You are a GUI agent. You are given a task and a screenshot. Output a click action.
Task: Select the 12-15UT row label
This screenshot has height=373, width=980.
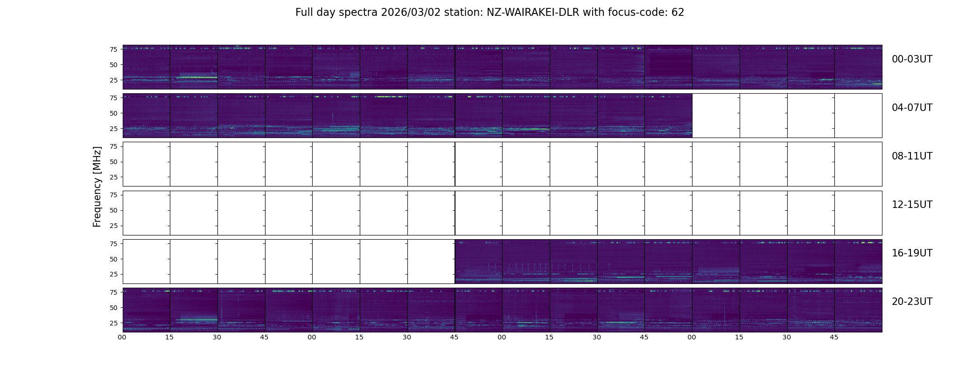912,205
